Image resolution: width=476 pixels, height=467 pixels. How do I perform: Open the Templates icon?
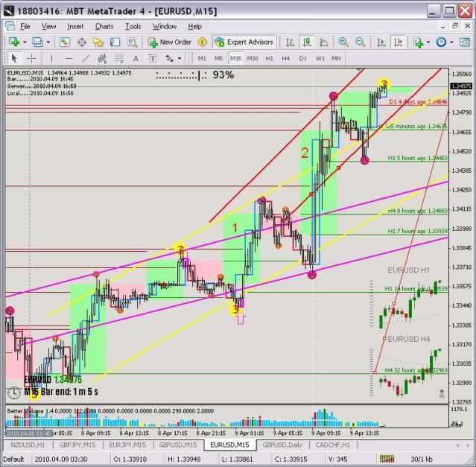pyautogui.click(x=465, y=42)
